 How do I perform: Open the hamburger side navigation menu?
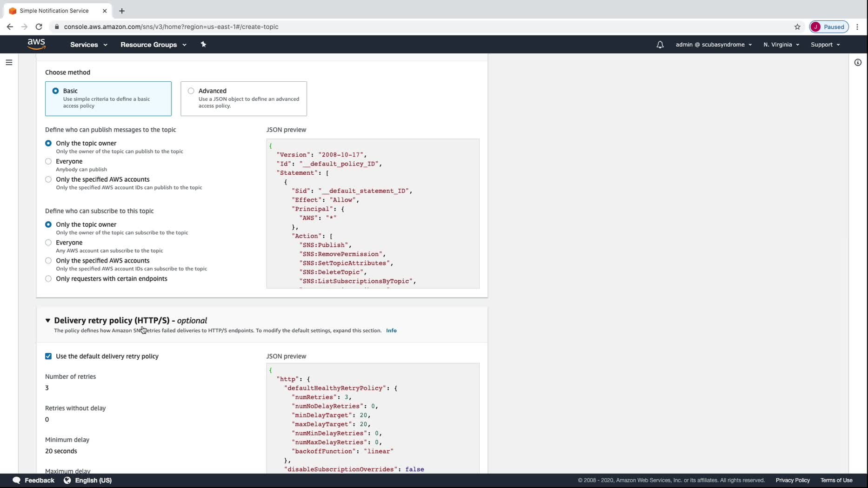pos(9,62)
